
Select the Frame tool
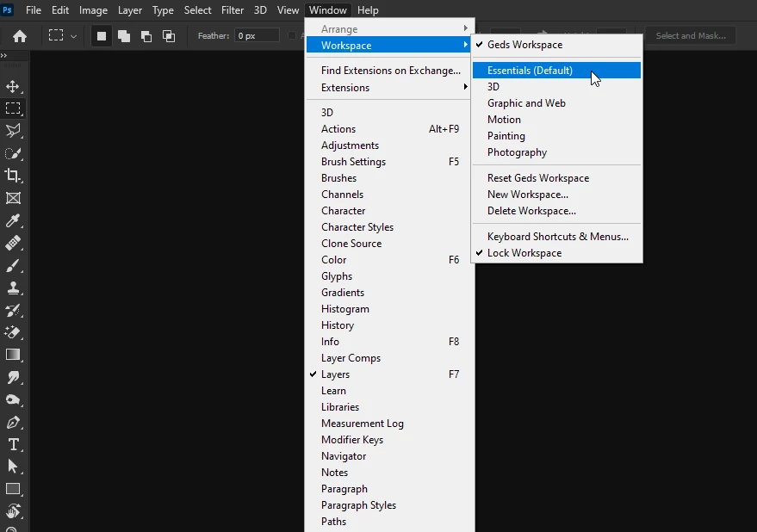[x=13, y=198]
